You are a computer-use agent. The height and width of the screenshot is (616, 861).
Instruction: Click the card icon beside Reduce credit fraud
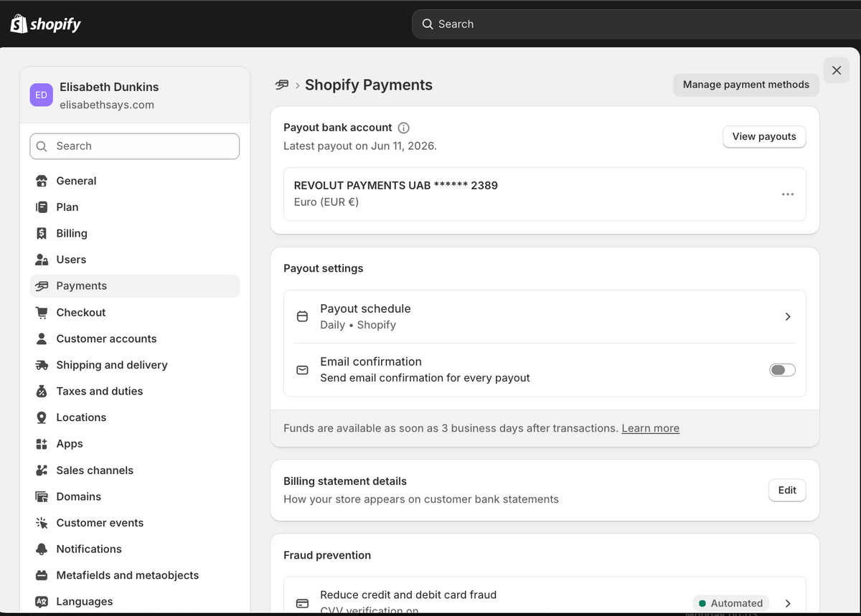[x=303, y=603]
